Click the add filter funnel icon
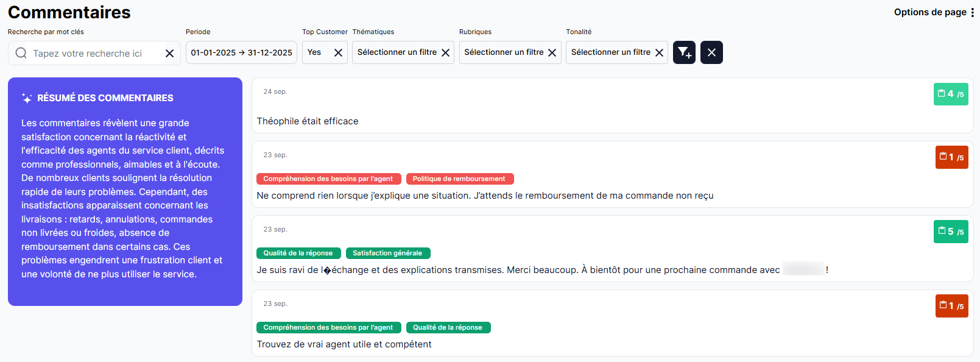 pos(684,52)
